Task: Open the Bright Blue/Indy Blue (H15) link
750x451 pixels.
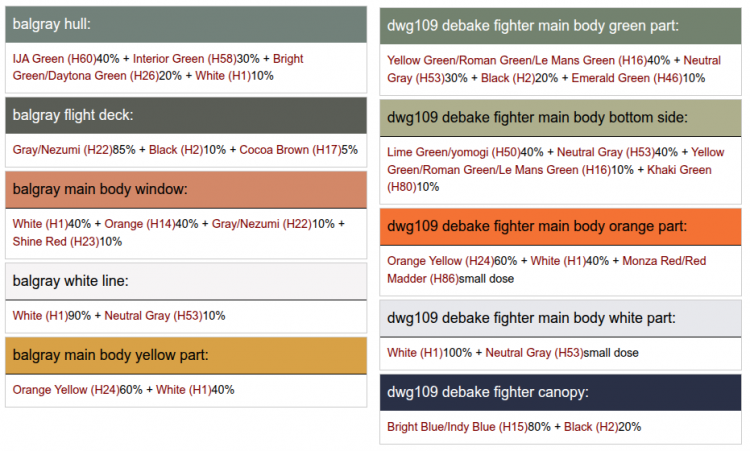Action: pyautogui.click(x=455, y=427)
